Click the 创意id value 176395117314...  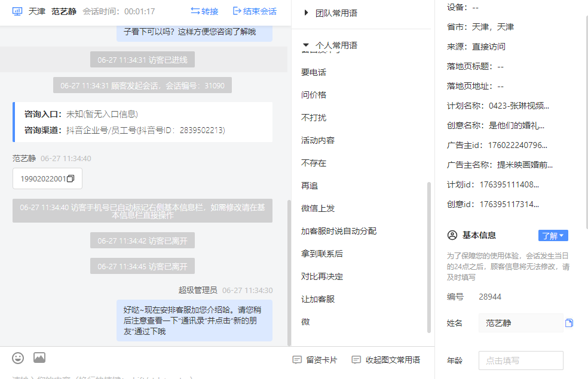pyautogui.click(x=509, y=205)
